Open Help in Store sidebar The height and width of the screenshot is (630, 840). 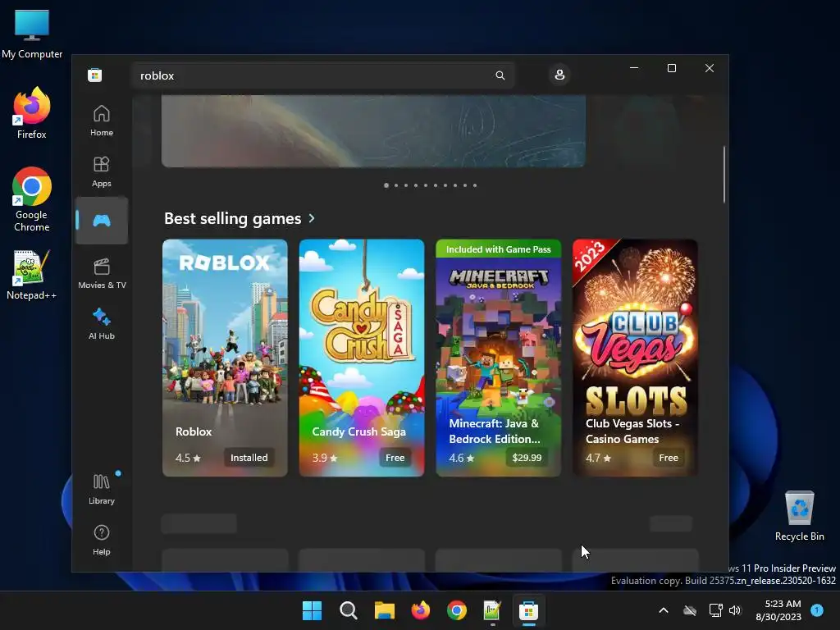[101, 540]
